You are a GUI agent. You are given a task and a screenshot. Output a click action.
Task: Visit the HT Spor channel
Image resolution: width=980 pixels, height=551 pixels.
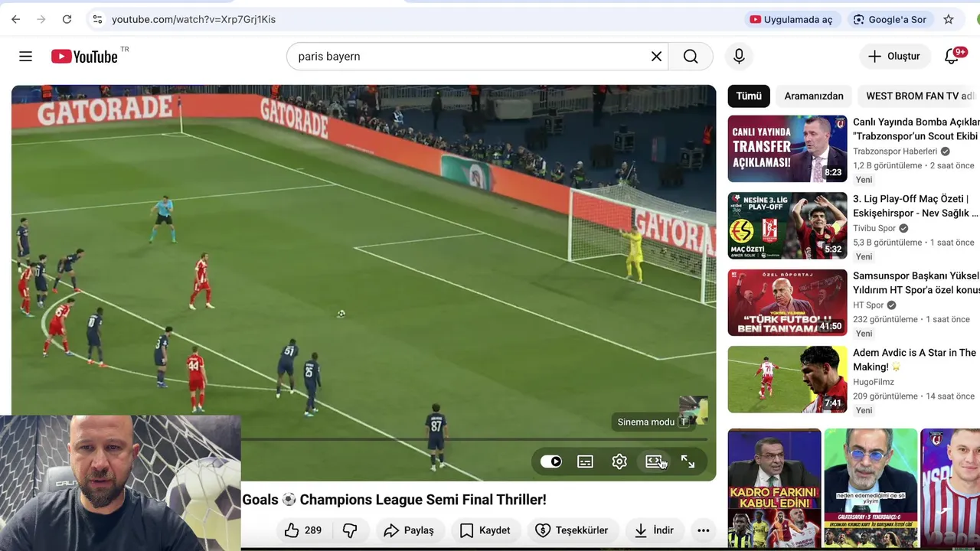[x=868, y=305]
